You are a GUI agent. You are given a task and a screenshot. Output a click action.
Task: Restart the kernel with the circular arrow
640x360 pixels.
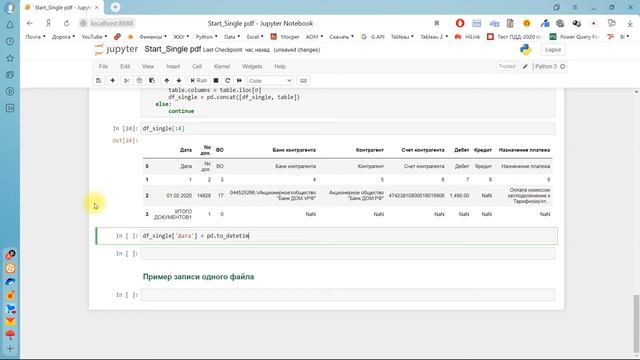click(x=227, y=80)
